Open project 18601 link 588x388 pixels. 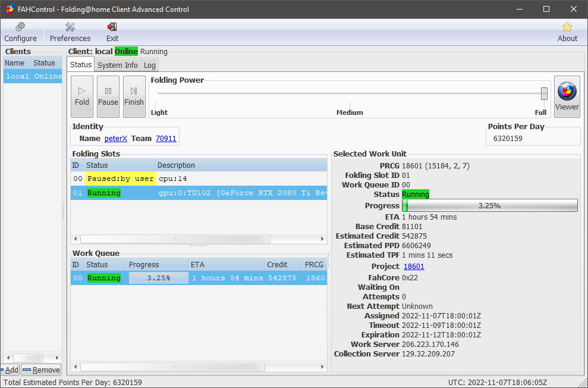click(414, 267)
